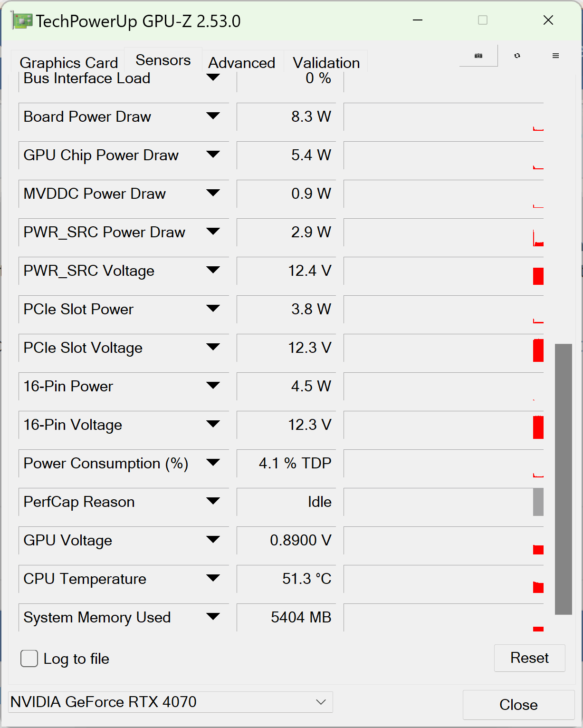Open the PWR_SRC Power Draw dropdown arrow
This screenshot has height=728, width=583.
click(213, 232)
